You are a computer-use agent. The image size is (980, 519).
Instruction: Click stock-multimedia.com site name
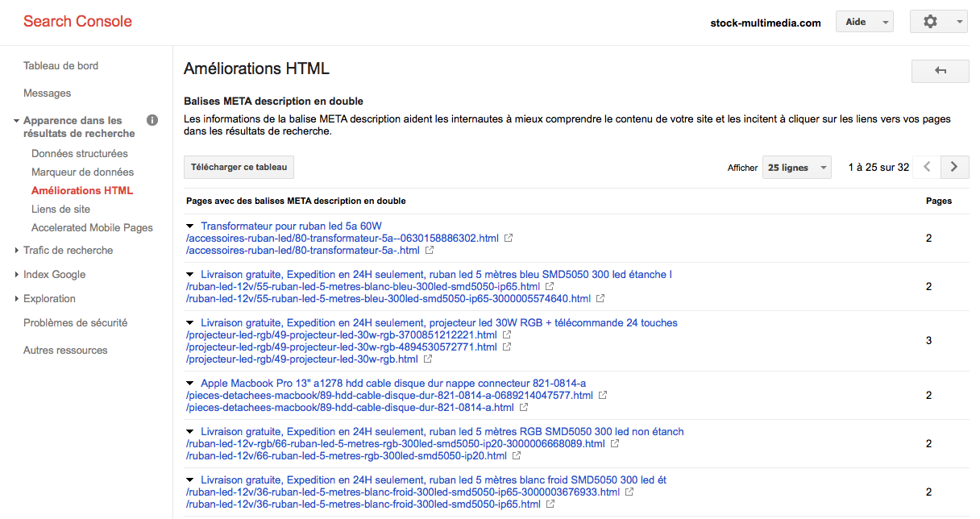[766, 23]
